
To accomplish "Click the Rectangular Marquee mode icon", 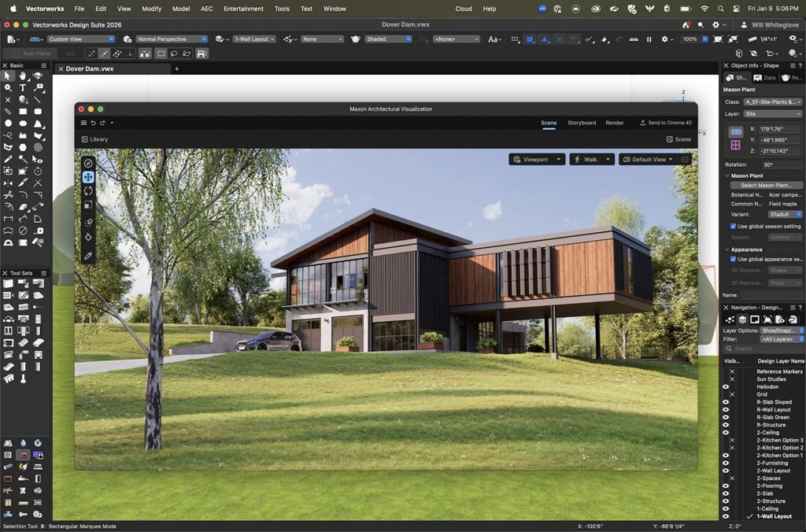I will (161, 54).
